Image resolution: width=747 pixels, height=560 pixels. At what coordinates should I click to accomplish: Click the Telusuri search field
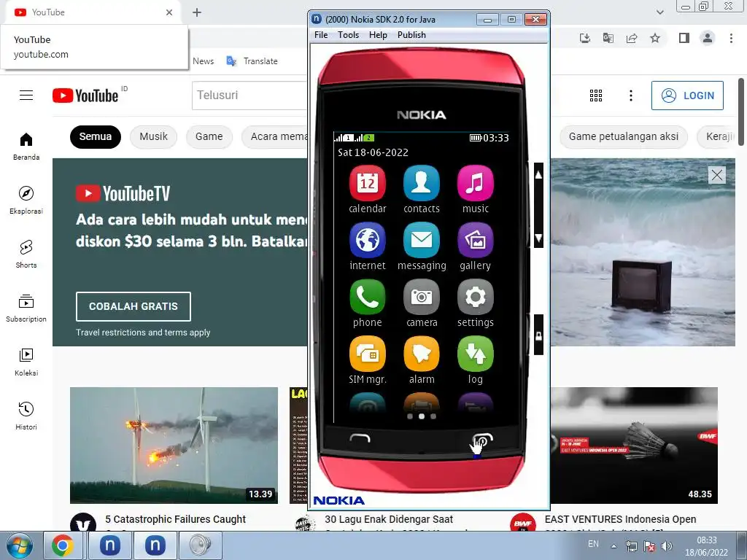[249, 96]
